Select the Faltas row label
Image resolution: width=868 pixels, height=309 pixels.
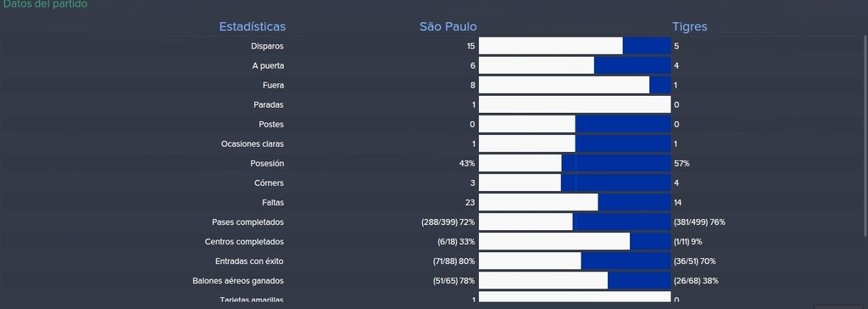coord(273,203)
